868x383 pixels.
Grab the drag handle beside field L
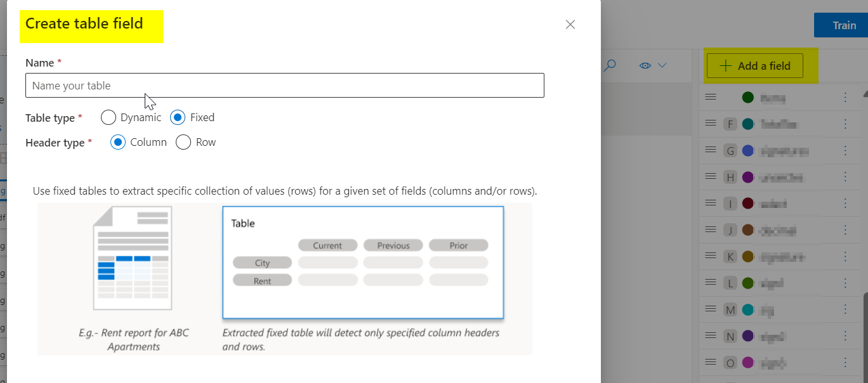pos(711,283)
